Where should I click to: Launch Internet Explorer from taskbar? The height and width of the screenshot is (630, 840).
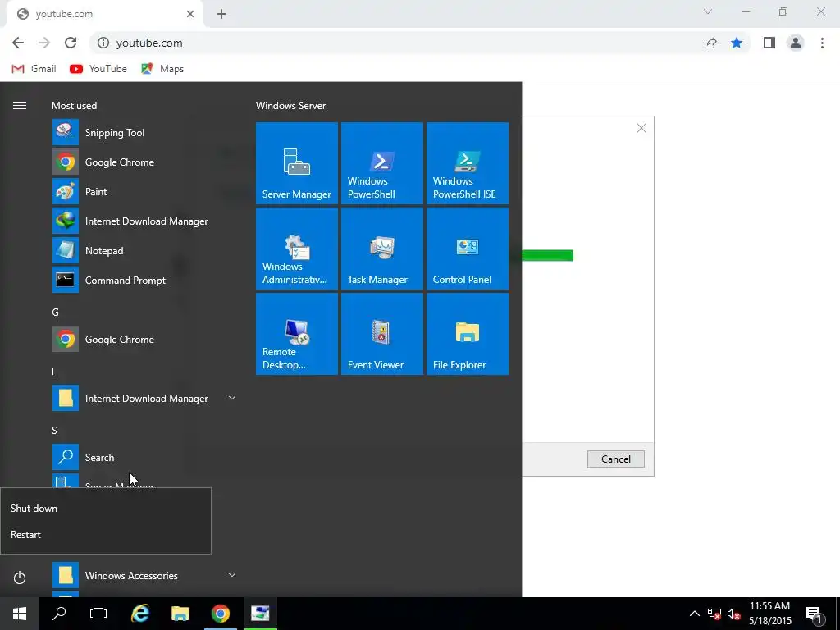(139, 614)
